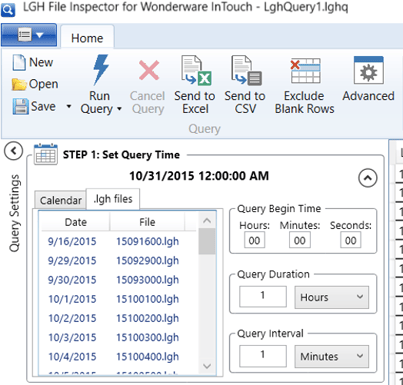Click the Query Interval value field

tap(263, 355)
